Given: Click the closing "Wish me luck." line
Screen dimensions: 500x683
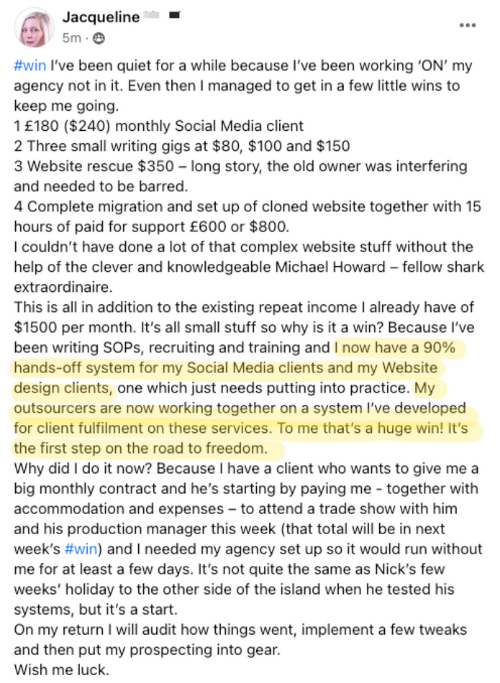Looking at the screenshot, I should (61, 669).
